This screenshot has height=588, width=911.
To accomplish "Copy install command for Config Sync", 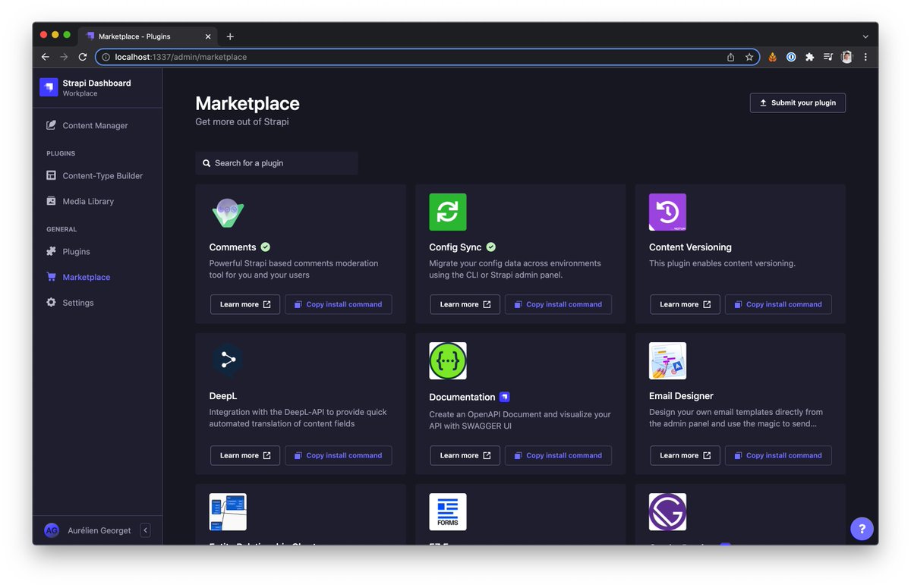I will click(558, 304).
